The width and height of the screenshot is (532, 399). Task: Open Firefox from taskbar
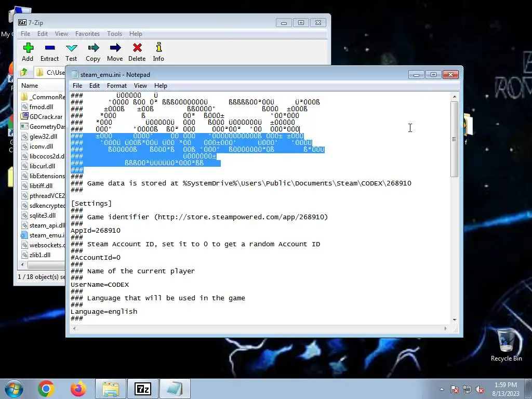(78, 389)
